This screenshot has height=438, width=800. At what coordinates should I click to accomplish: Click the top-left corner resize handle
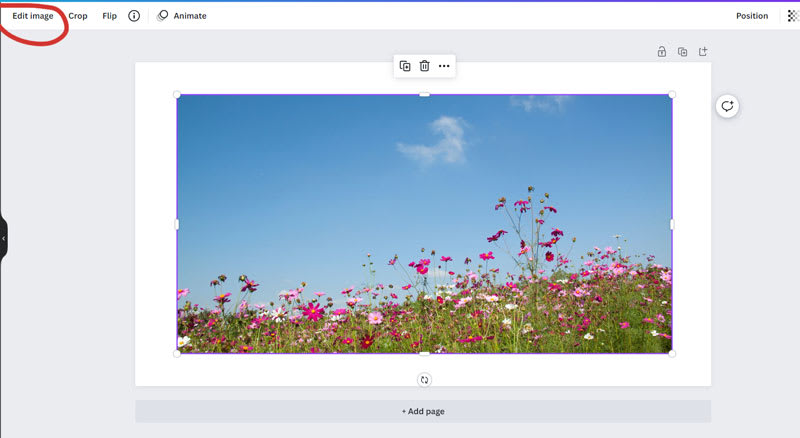click(177, 95)
